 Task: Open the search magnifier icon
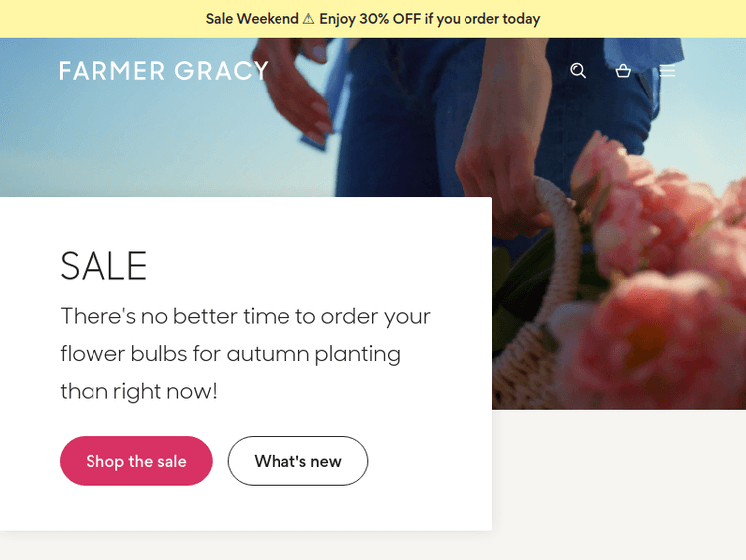point(578,71)
